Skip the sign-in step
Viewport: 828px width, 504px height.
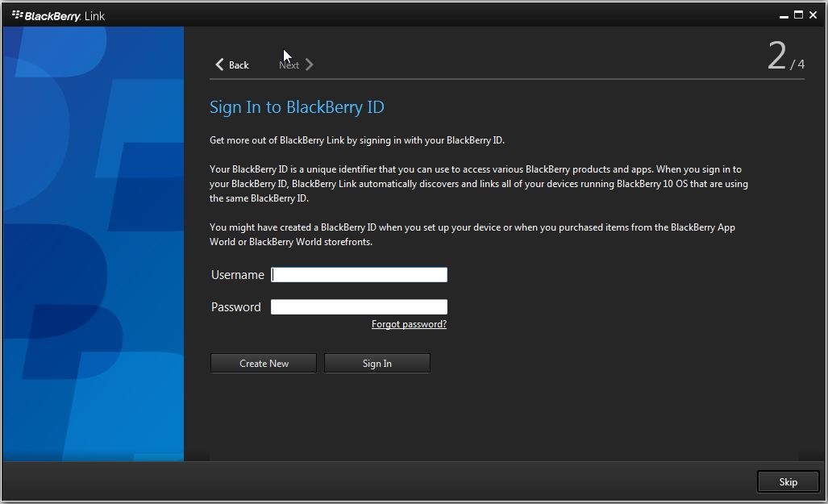pos(788,481)
